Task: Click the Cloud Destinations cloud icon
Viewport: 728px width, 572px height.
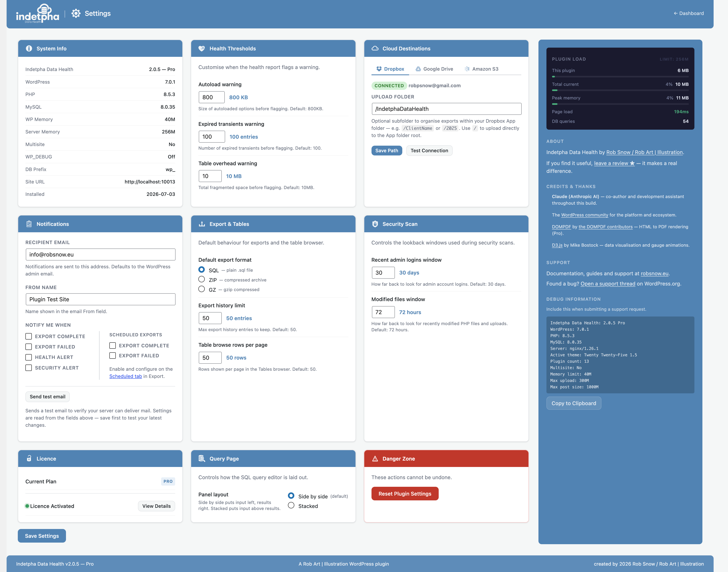Action: [375, 49]
